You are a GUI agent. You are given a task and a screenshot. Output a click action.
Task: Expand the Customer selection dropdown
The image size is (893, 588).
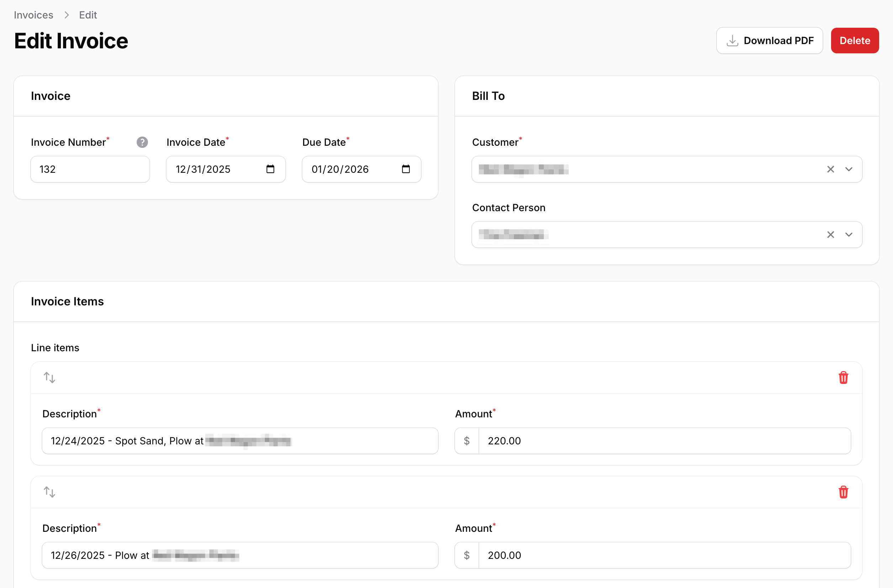[x=849, y=169]
